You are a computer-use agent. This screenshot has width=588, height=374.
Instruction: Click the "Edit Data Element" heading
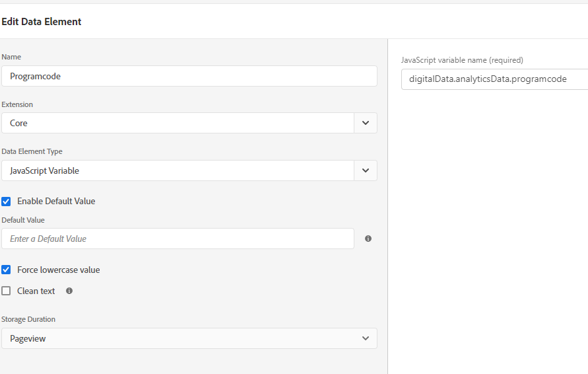click(42, 22)
